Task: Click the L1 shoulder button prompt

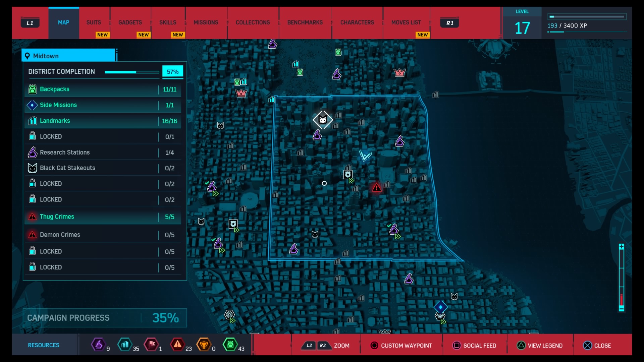Action: [x=30, y=23]
